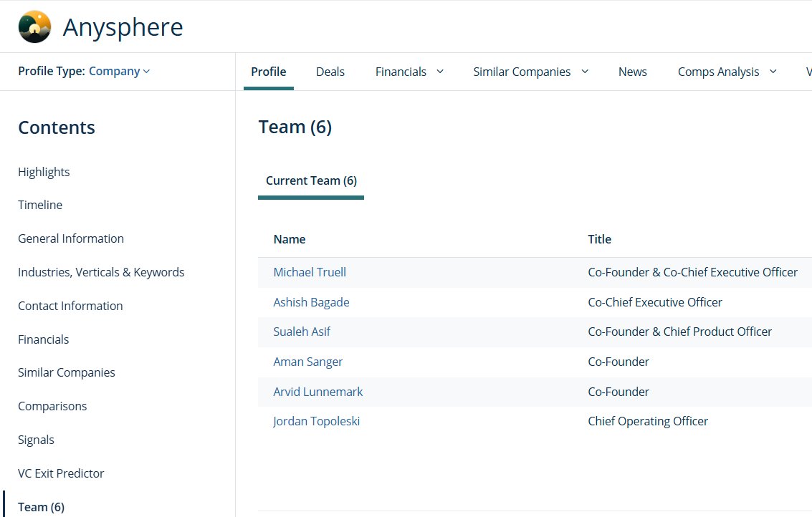
Task: Go to Financials in Contents sidebar
Action: (44, 339)
